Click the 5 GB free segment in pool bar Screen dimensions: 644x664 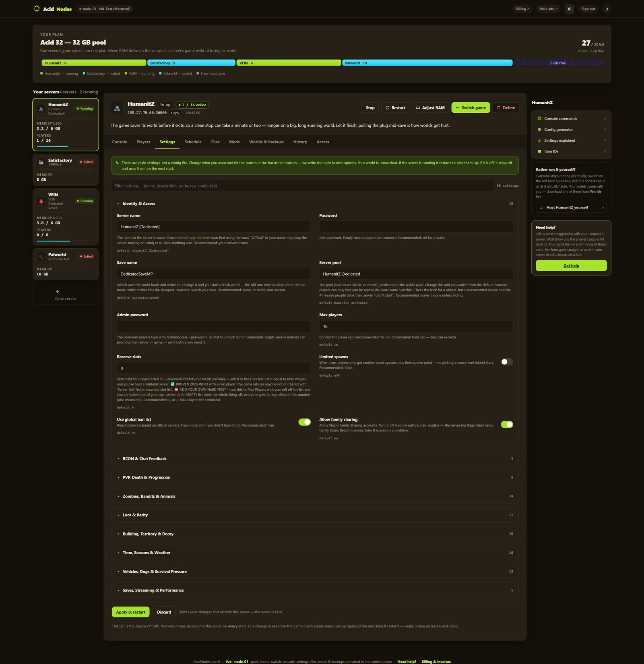558,63
